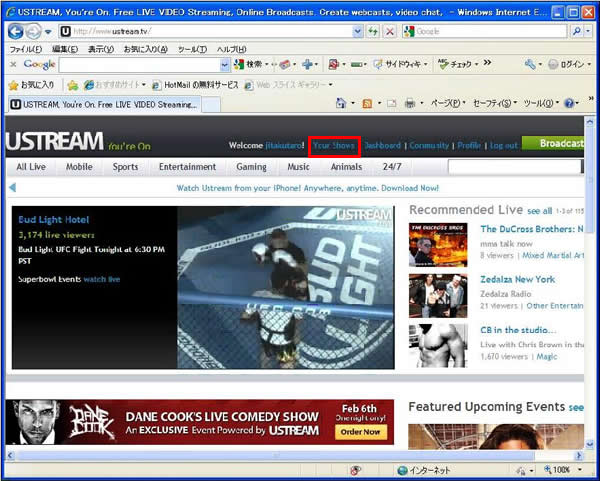Open the ヘルプ(H) menu

coord(231,49)
